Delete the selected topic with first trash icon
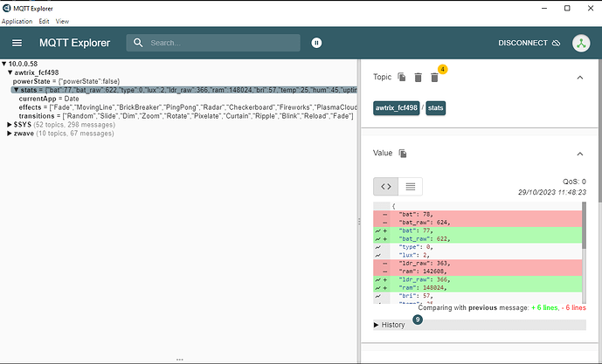Image resolution: width=602 pixels, height=364 pixels. point(419,78)
